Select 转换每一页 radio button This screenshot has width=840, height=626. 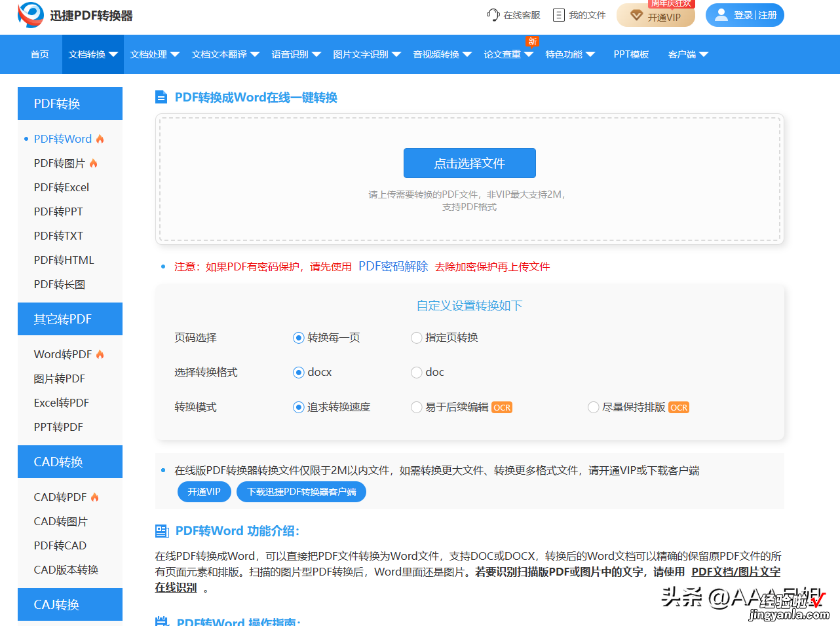(299, 338)
